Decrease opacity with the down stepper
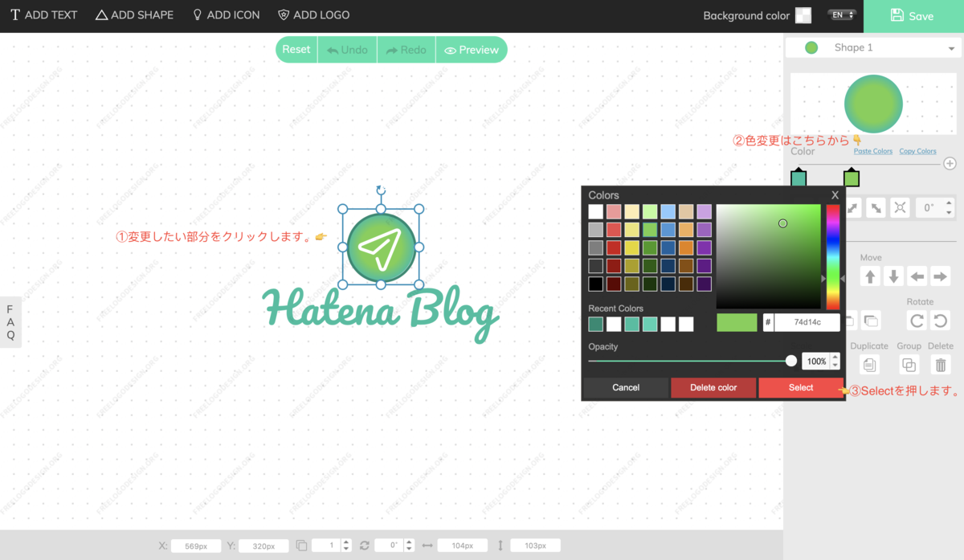The image size is (964, 560). [835, 366]
